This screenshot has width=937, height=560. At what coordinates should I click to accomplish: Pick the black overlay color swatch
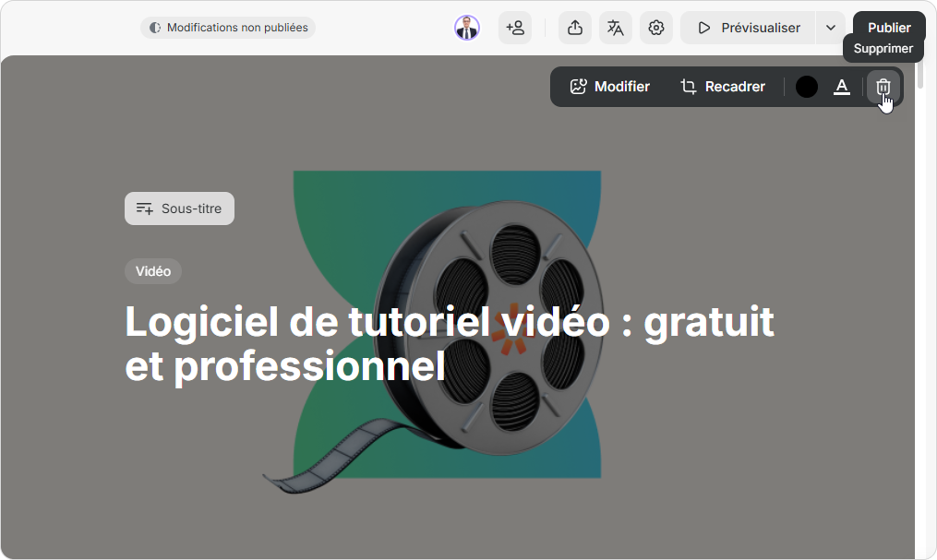coord(807,87)
